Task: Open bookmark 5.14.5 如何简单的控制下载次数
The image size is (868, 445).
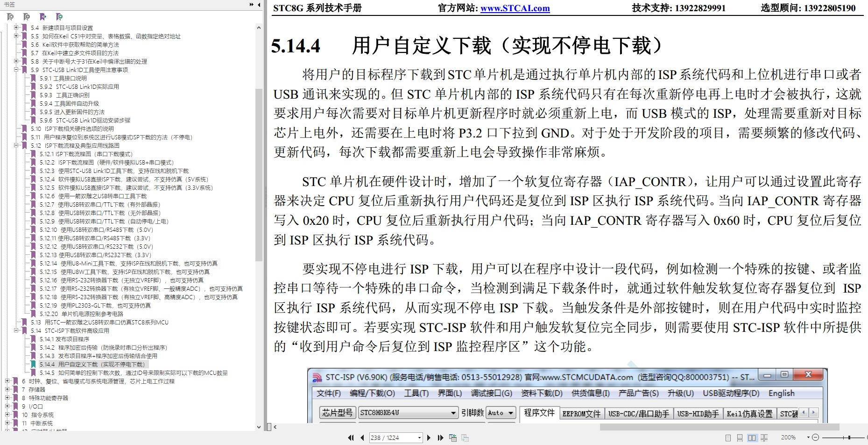Action: 134,373
